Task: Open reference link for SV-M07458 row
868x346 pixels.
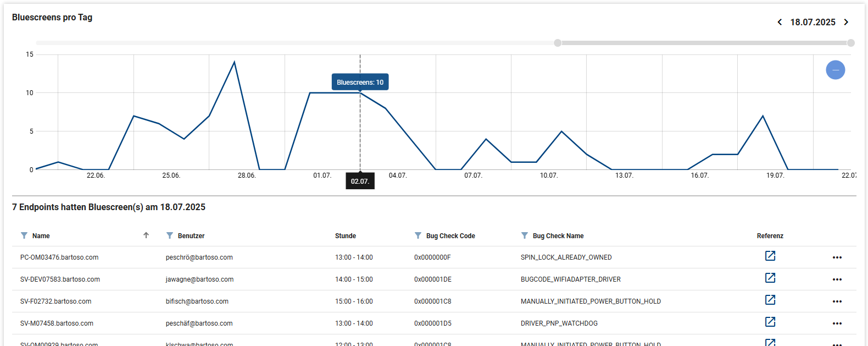Action: tap(770, 322)
